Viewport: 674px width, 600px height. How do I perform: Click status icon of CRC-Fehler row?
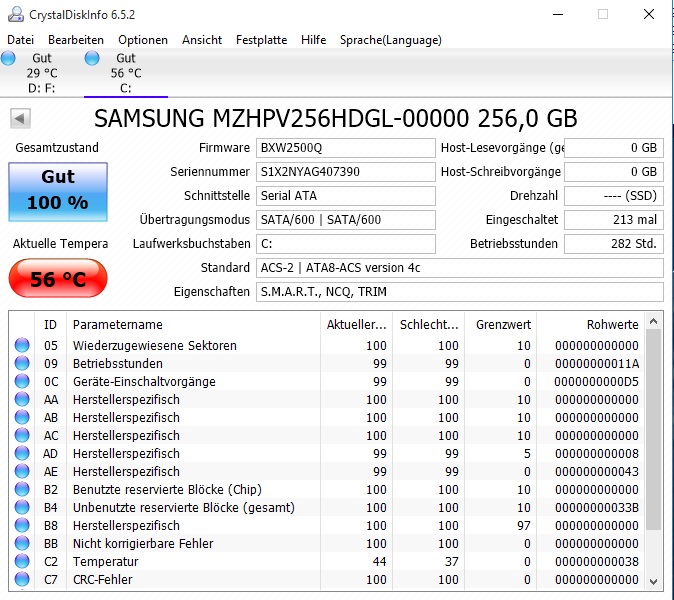point(22,580)
